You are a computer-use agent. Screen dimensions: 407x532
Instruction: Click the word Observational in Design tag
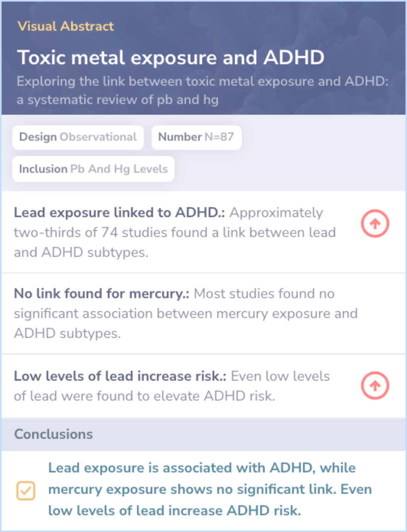pos(98,137)
